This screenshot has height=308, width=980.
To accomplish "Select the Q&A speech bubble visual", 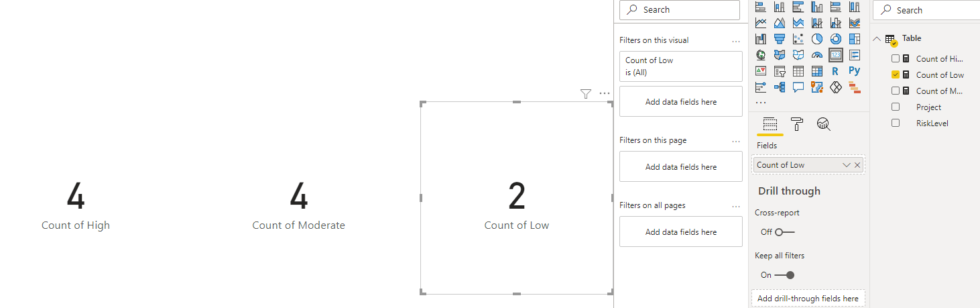I will pos(798,87).
